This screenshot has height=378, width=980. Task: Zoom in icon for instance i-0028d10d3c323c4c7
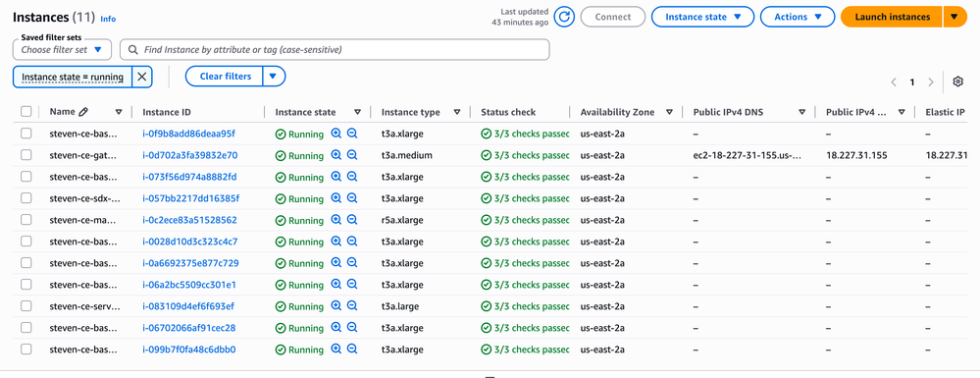(336, 242)
